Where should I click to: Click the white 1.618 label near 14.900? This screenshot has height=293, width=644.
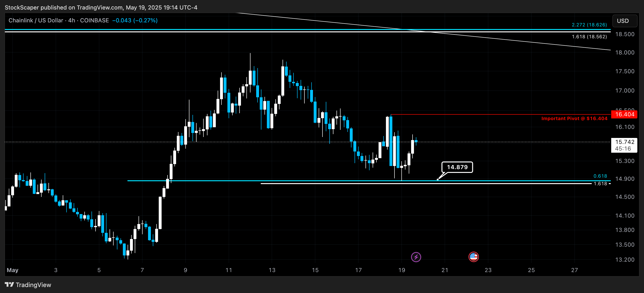[600, 184]
